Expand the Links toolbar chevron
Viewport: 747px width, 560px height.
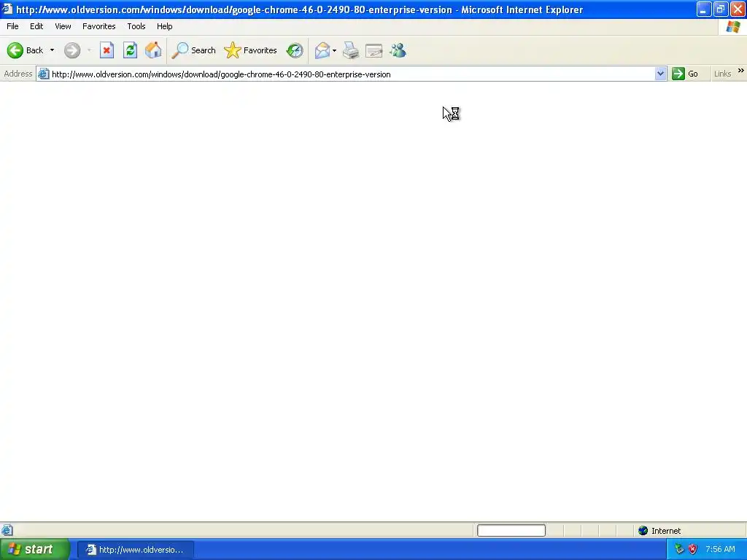pos(741,71)
